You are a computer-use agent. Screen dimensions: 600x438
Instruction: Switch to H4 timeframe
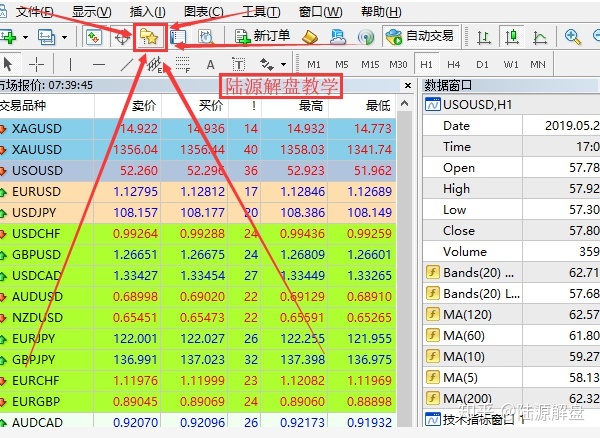tap(453, 65)
